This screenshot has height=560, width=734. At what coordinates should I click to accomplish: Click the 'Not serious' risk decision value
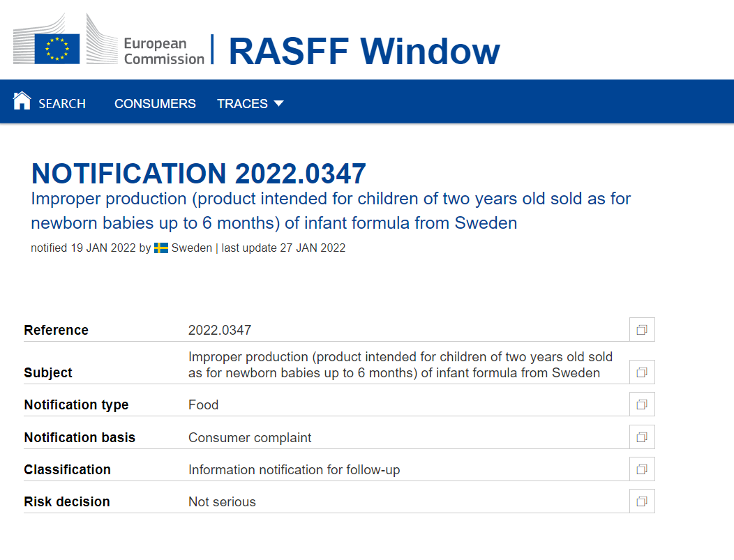(x=222, y=502)
